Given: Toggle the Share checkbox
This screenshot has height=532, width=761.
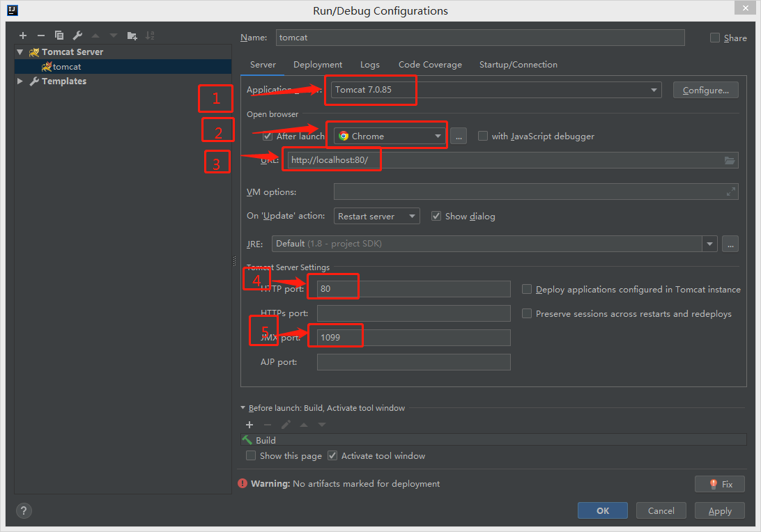Looking at the screenshot, I should (715, 38).
